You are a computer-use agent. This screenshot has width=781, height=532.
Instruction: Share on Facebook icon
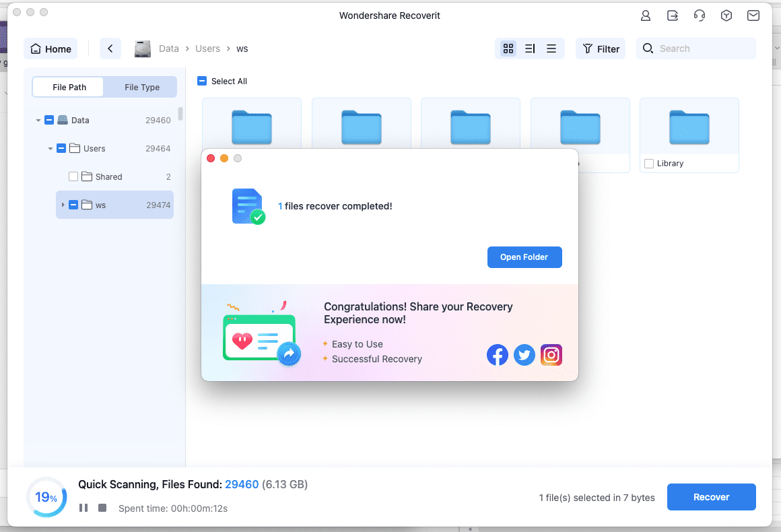point(498,355)
